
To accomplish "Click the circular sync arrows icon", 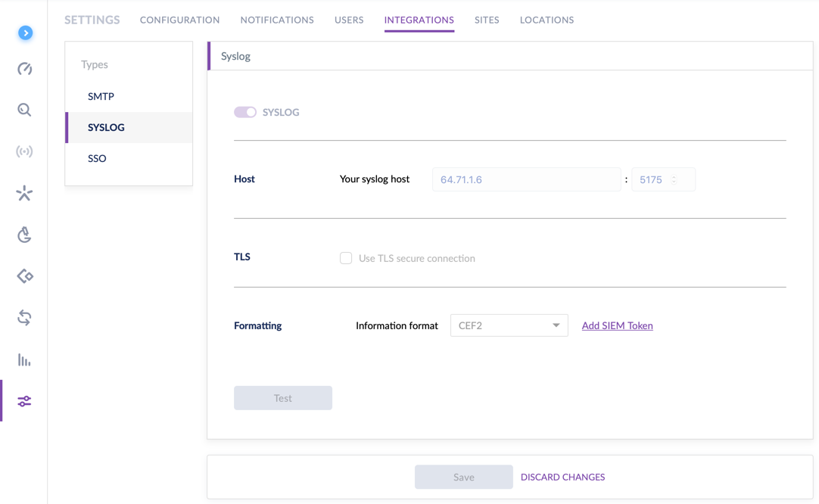I will coord(24,318).
